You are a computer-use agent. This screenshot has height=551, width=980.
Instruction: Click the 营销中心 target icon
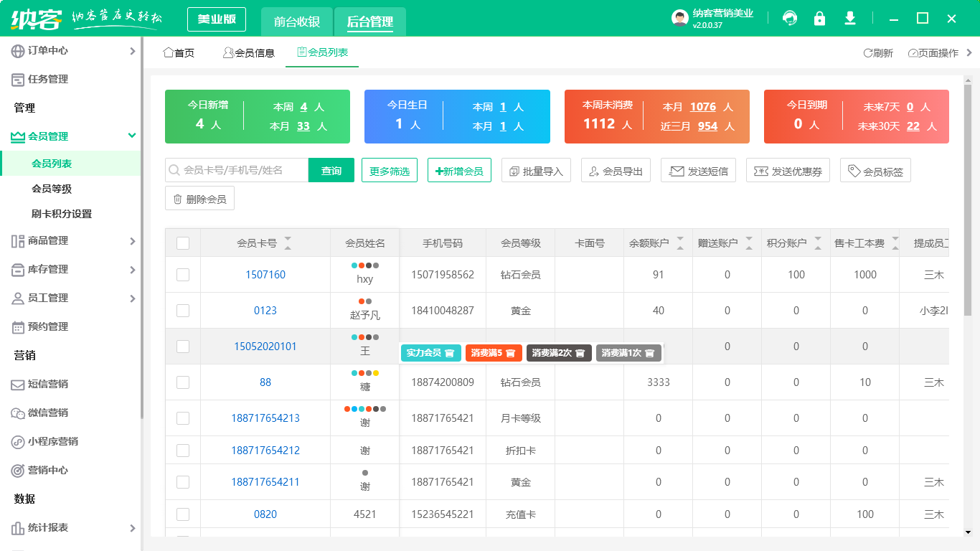coord(18,471)
